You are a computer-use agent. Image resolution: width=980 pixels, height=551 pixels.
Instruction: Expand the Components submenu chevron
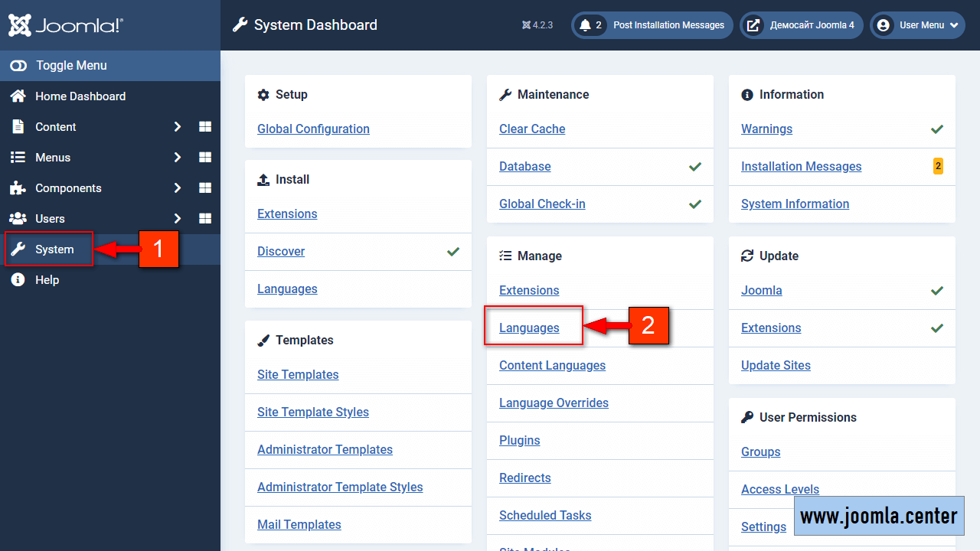point(177,188)
